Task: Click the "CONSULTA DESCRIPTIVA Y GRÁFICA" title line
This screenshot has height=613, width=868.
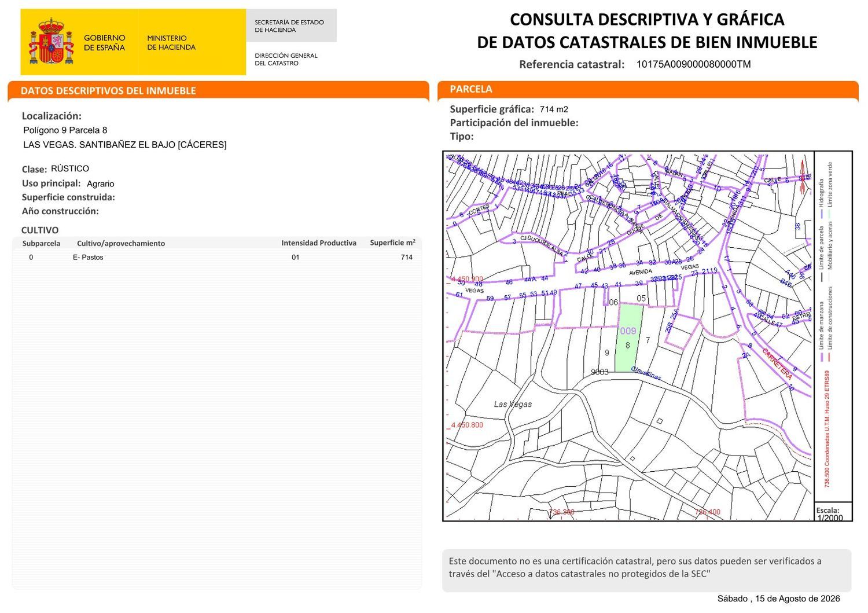Action: click(647, 19)
